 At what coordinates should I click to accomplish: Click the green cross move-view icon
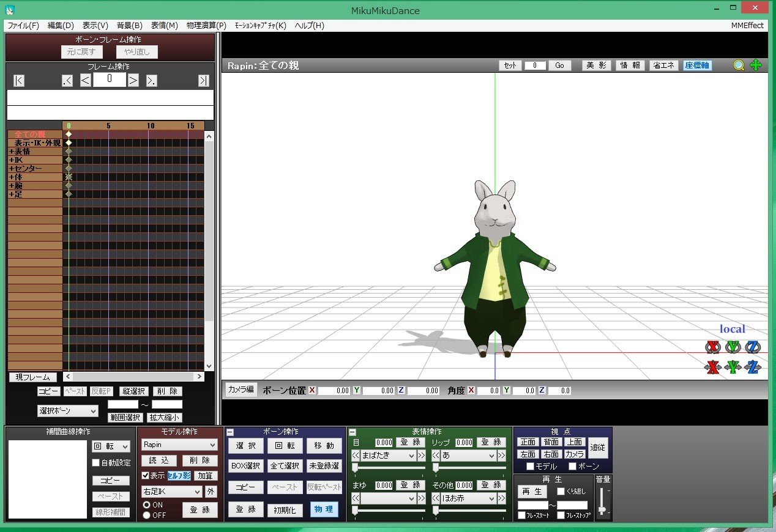click(x=756, y=65)
